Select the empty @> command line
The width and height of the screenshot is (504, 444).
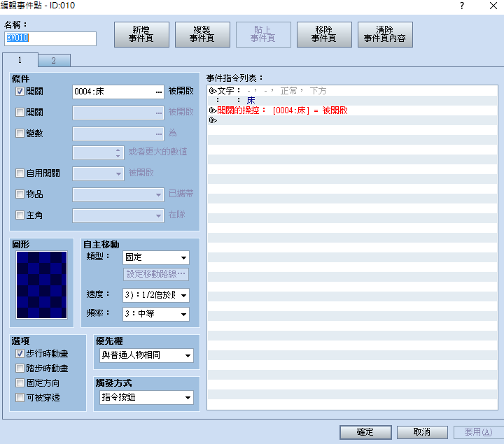click(x=352, y=120)
